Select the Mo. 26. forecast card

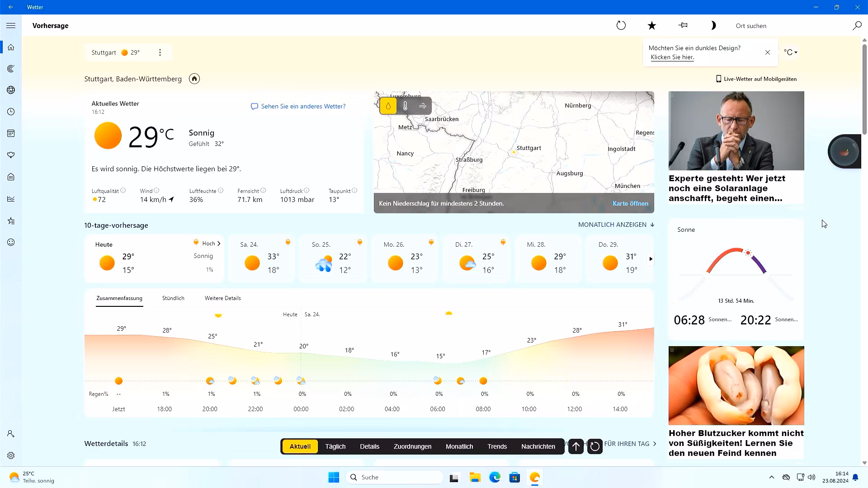pyautogui.click(x=405, y=258)
